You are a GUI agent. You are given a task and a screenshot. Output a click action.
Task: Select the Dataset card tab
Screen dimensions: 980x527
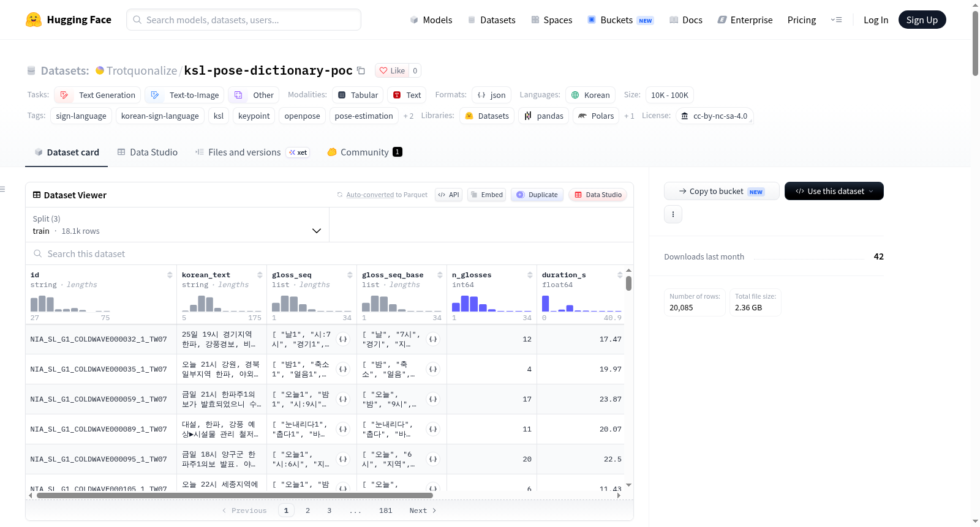(67, 152)
